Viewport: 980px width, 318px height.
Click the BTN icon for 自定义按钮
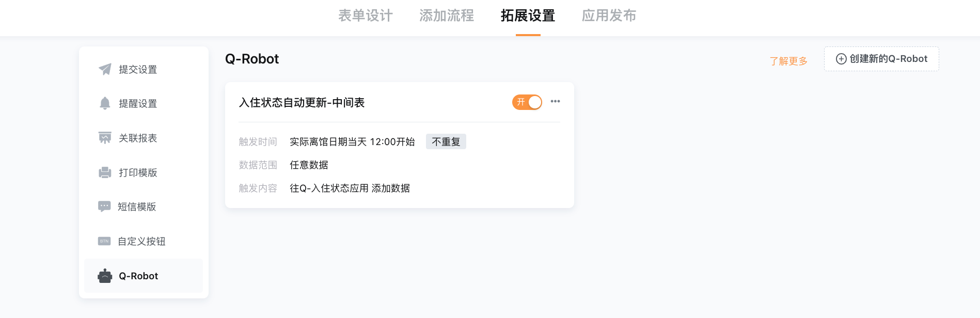click(x=104, y=241)
